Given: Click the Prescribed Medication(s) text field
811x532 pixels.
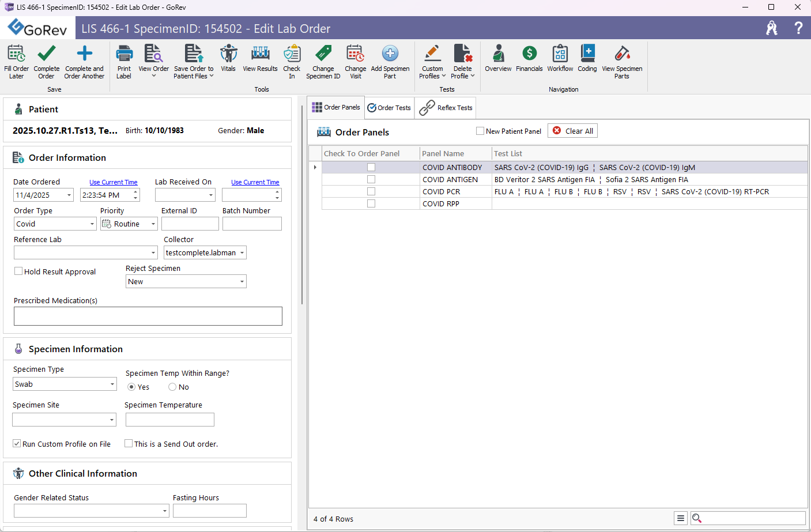Looking at the screenshot, I should point(148,316).
